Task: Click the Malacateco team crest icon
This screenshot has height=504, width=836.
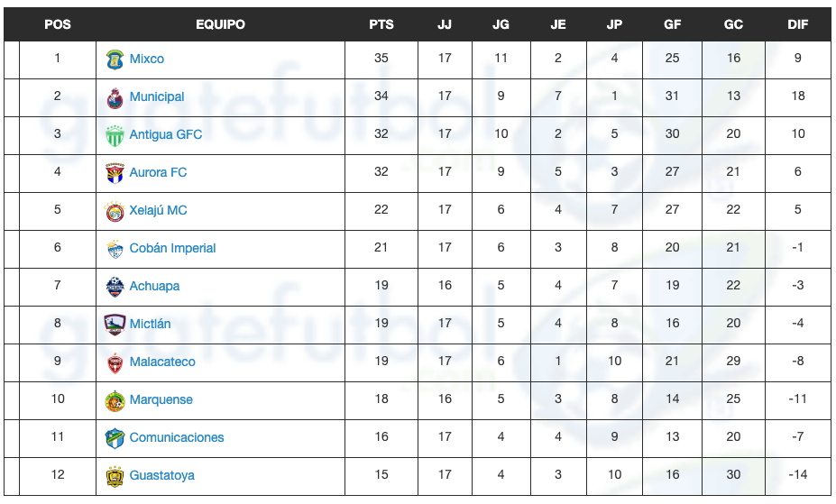Action: click(115, 362)
